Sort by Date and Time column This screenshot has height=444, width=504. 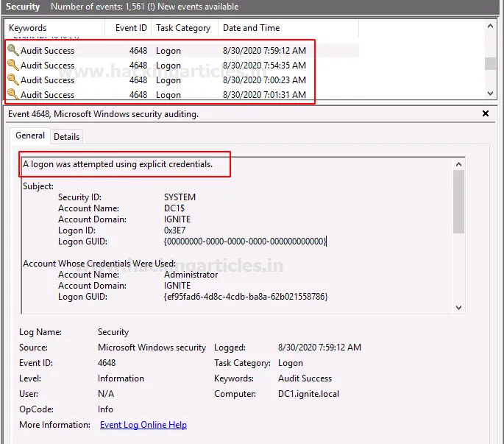[251, 28]
